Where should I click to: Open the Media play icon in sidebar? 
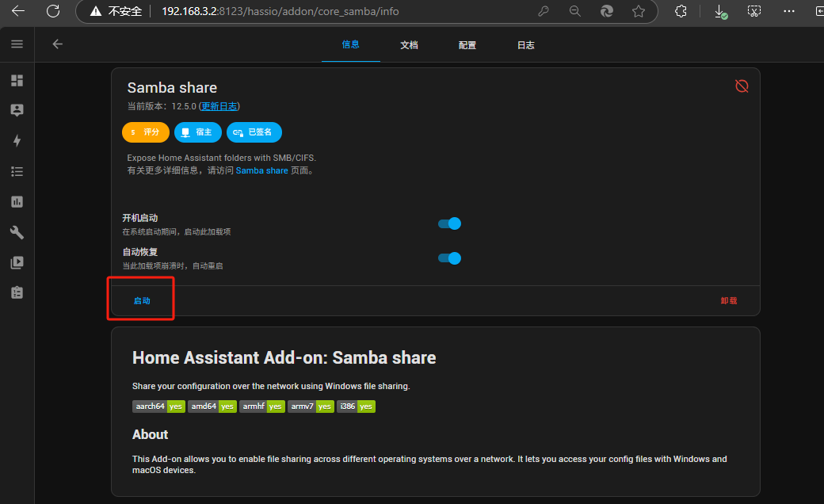pyautogui.click(x=17, y=262)
